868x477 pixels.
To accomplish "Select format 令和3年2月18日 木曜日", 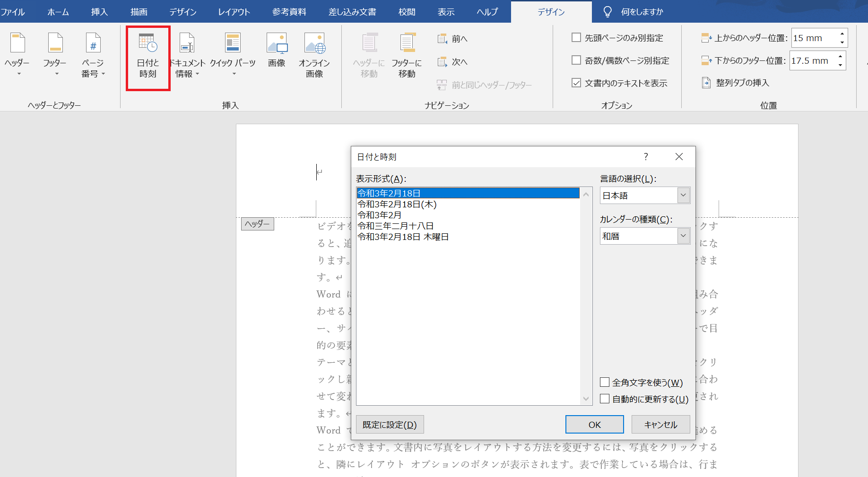I will [468, 237].
